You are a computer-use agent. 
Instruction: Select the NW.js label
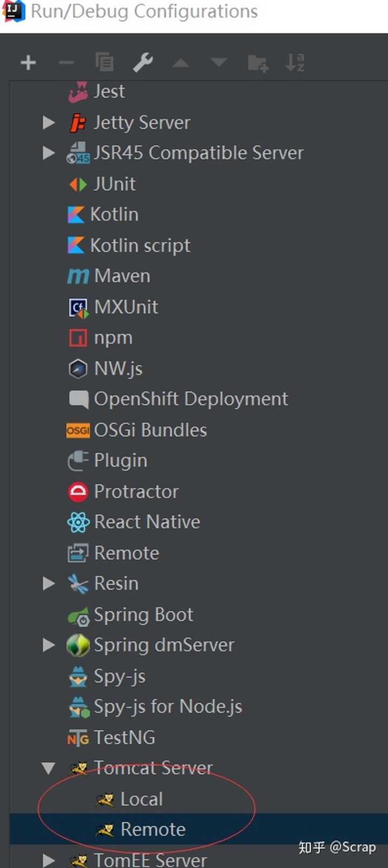tap(119, 369)
